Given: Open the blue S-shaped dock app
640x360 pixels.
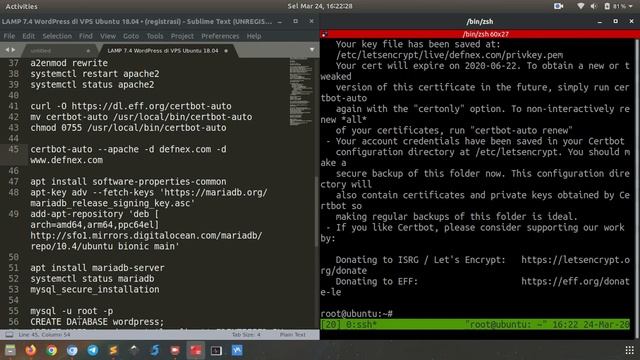Looking at the screenshot, I should pyautogui.click(x=155, y=350).
